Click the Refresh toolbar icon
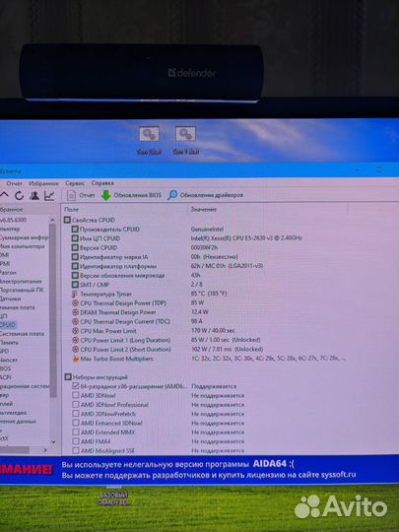Screen dimensions: 399x532 (19, 195)
